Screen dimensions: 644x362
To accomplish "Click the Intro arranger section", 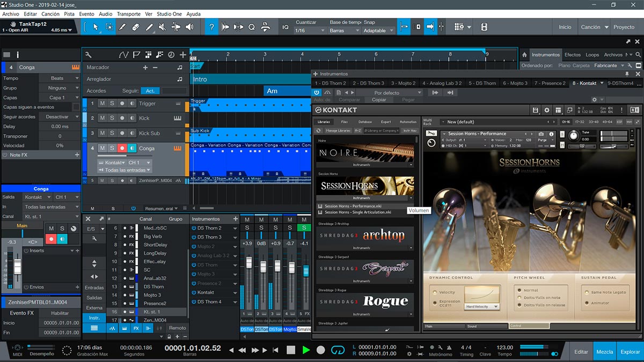I will click(x=200, y=79).
